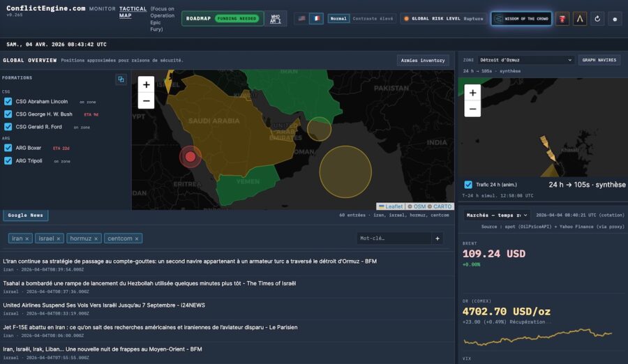
Task: Open the red badge icon beside Wisdom of the Crowd
Action: (562, 19)
